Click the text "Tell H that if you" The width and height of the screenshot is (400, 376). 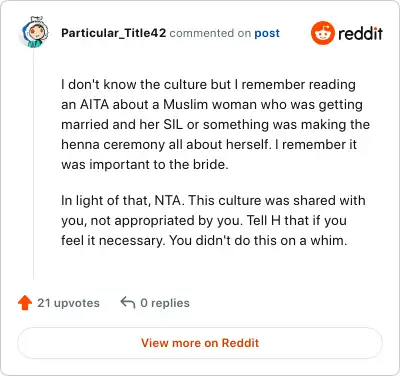tap(296, 220)
